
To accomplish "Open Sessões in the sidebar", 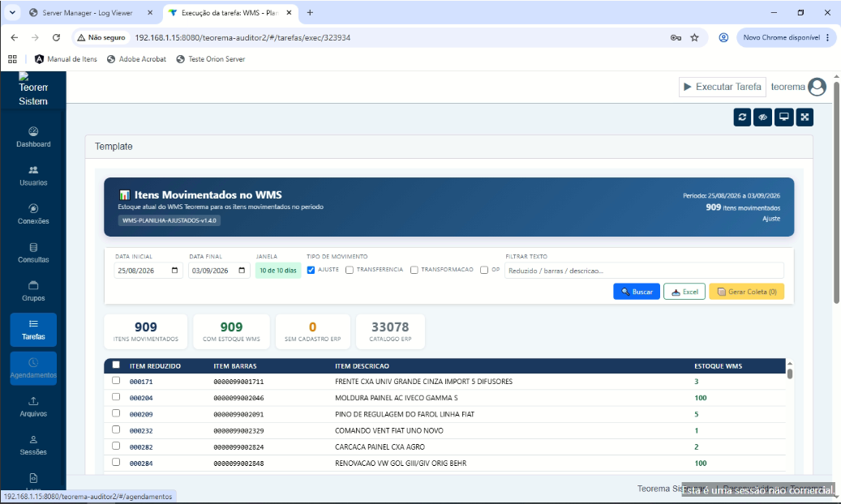I will [x=33, y=446].
